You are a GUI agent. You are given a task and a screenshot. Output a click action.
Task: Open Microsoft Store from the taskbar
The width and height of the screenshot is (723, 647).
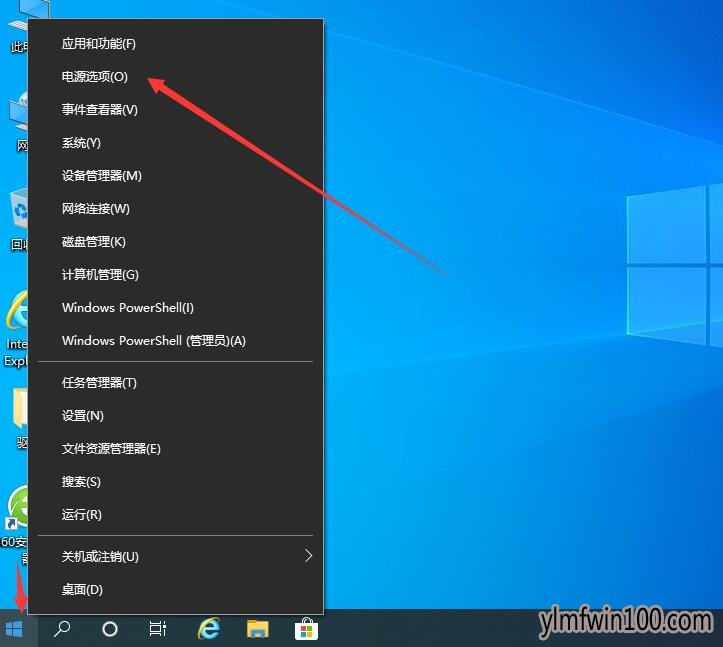tap(306, 629)
